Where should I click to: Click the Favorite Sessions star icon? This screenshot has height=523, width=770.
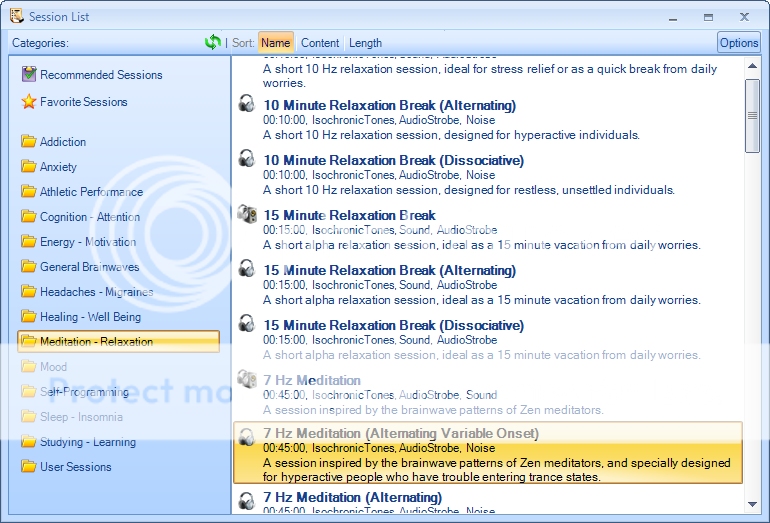pos(29,102)
